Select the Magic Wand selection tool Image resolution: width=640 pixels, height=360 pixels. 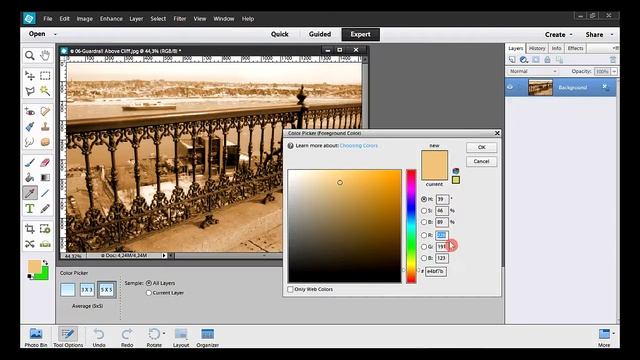tap(45, 91)
